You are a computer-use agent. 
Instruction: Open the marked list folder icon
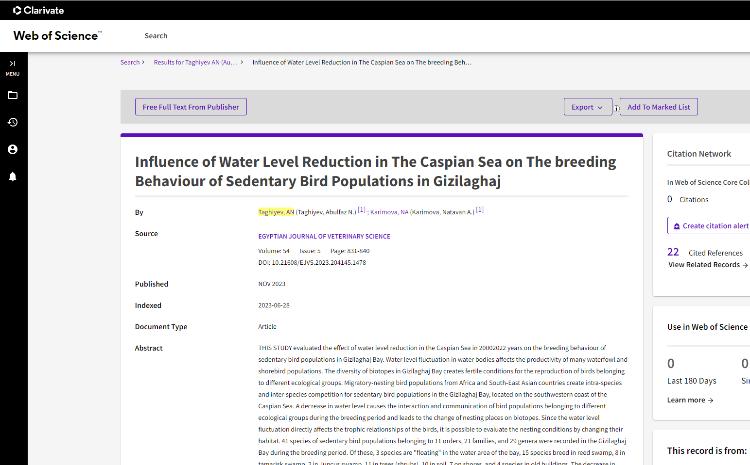pyautogui.click(x=13, y=96)
